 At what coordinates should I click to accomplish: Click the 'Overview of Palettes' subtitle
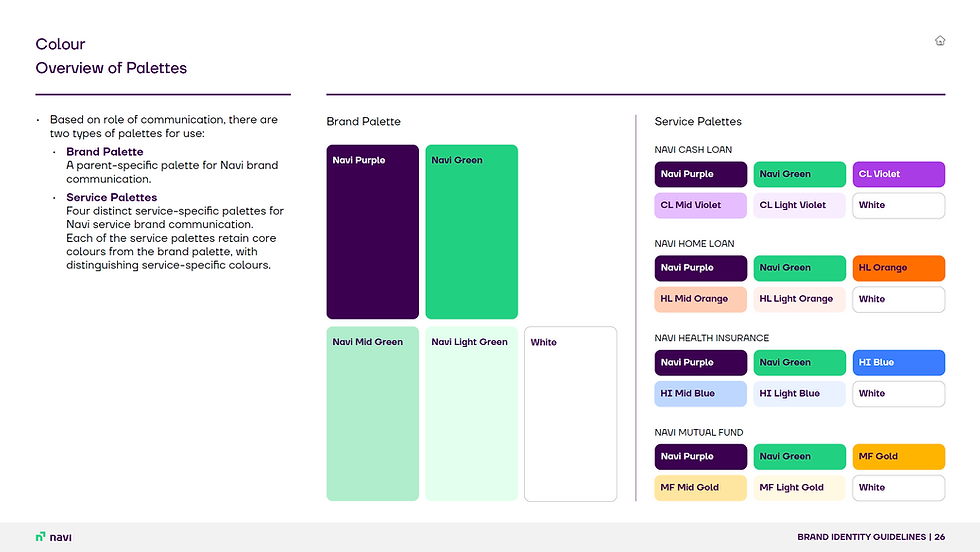(111, 68)
